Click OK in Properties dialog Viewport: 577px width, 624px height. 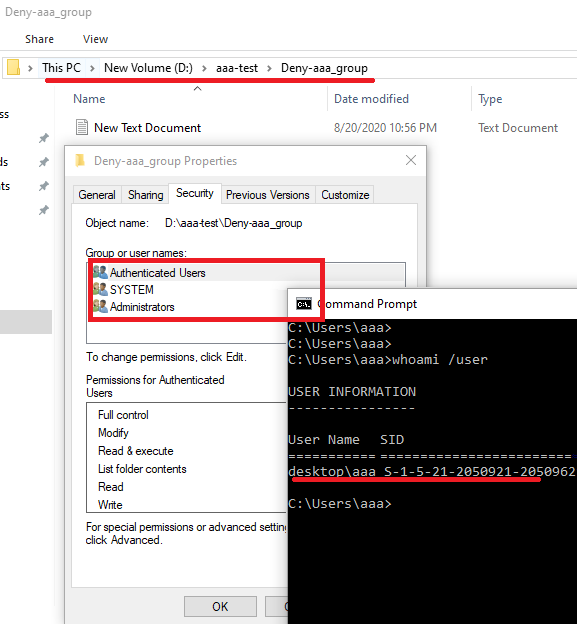click(220, 606)
